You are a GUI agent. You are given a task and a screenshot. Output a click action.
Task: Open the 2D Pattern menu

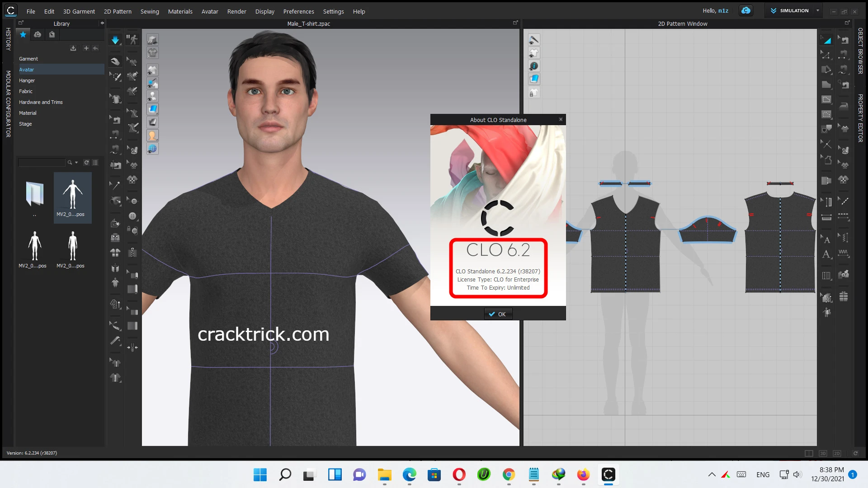pyautogui.click(x=118, y=11)
